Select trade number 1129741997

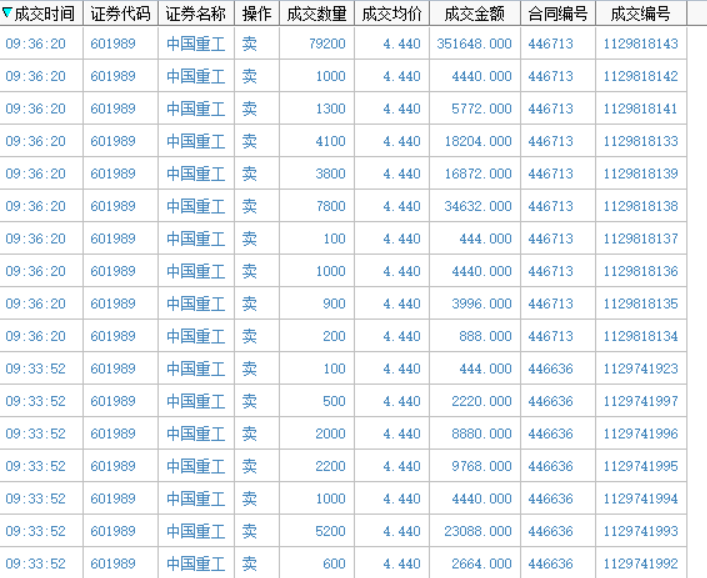pyautogui.click(x=641, y=401)
